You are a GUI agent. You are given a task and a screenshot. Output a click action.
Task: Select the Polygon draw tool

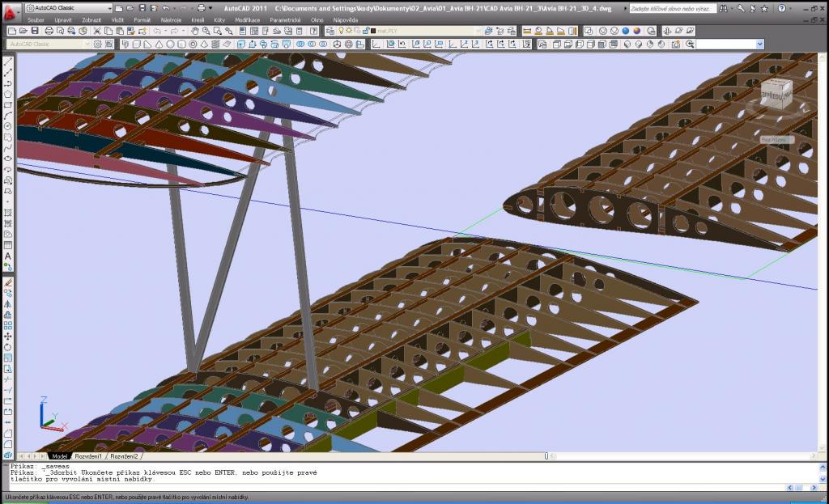coord(8,94)
